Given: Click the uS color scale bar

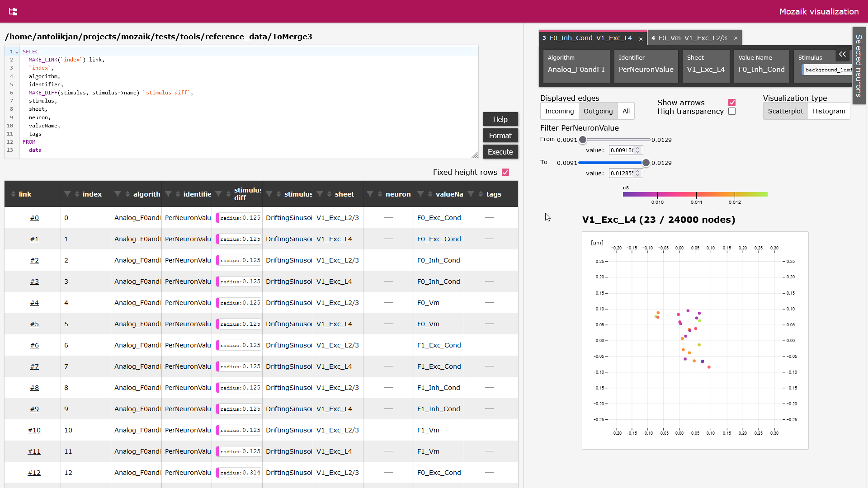Looking at the screenshot, I should click(695, 194).
